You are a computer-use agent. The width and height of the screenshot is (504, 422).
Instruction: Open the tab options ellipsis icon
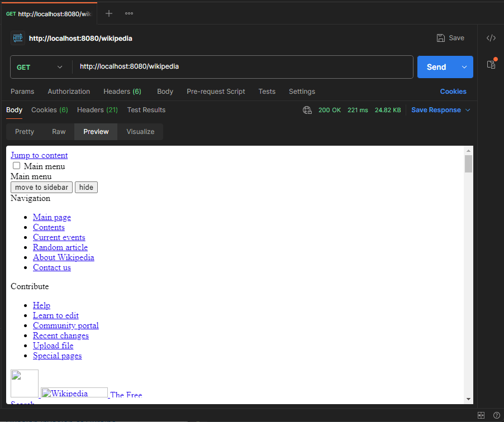click(129, 13)
